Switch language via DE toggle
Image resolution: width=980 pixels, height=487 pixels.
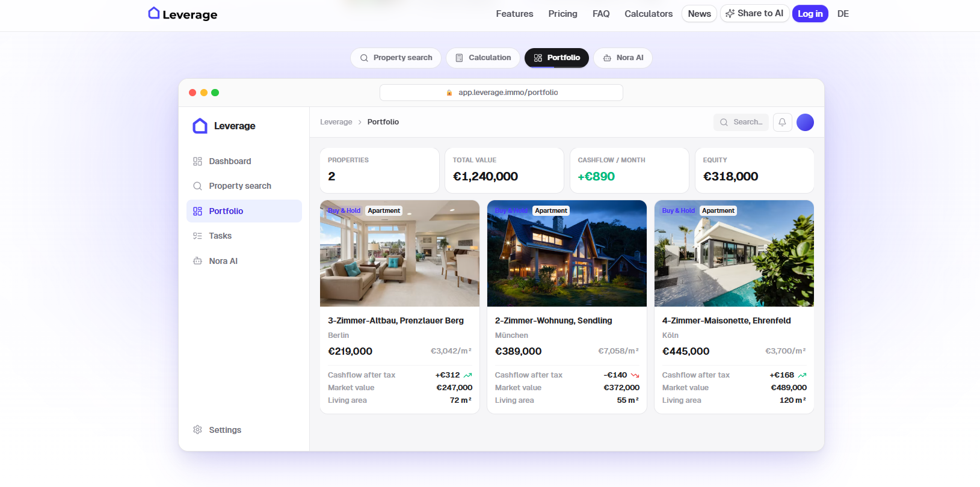point(843,14)
